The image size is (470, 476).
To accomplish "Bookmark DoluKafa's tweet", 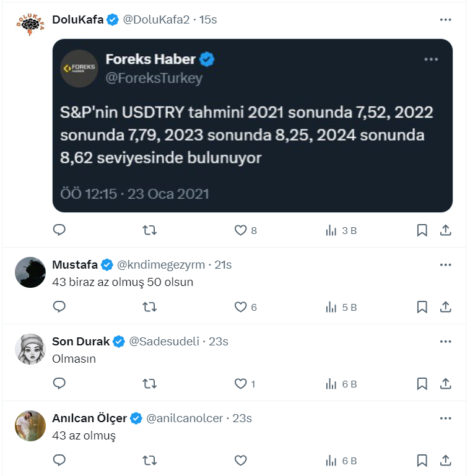I will tap(422, 230).
